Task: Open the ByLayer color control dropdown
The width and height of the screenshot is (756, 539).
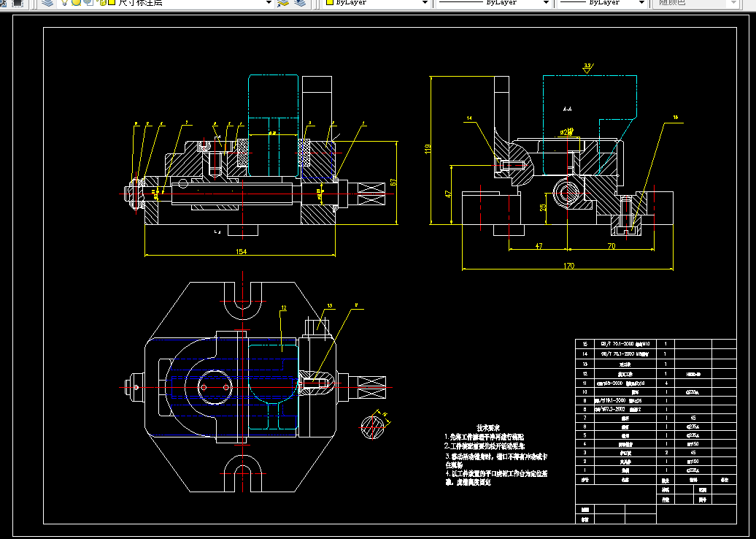Action: pos(425,2)
